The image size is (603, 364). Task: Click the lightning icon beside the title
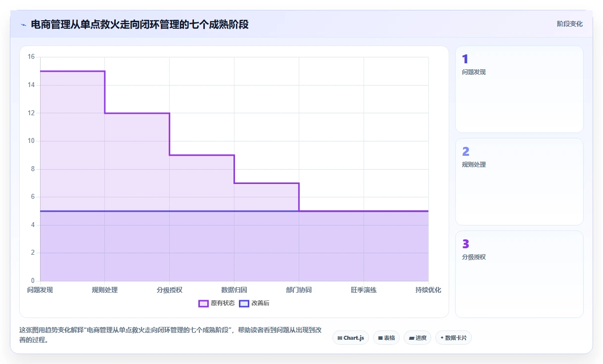(23, 25)
